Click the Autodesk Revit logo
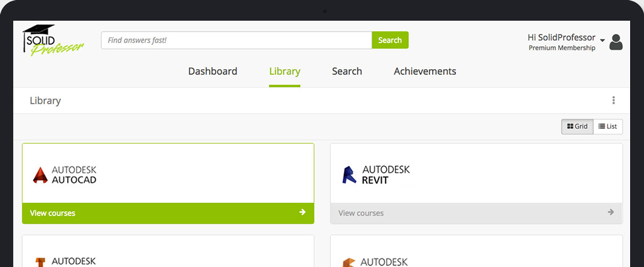Viewport: 644px width, 267px height. pos(375,175)
